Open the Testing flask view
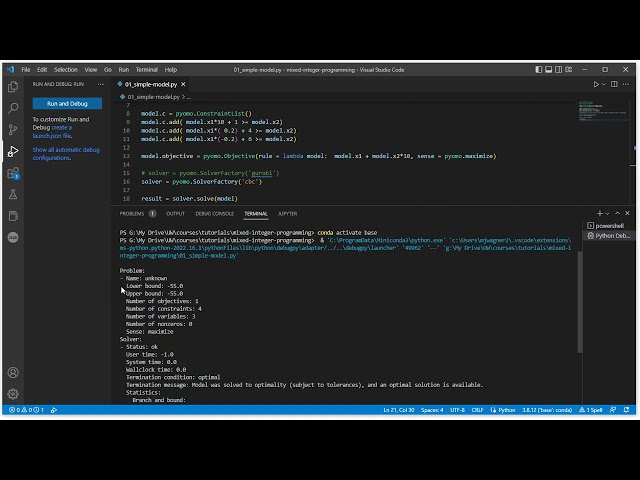Image resolution: width=640 pixels, height=480 pixels. pos(13,194)
